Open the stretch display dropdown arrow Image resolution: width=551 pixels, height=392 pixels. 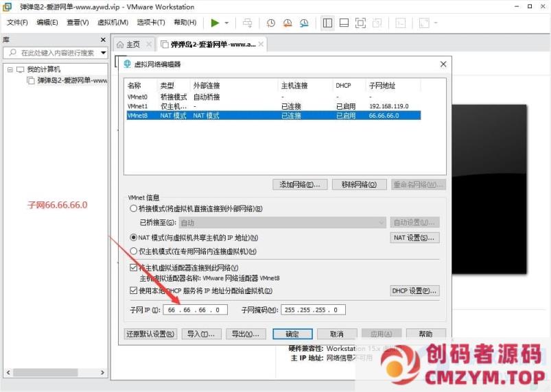click(436, 23)
